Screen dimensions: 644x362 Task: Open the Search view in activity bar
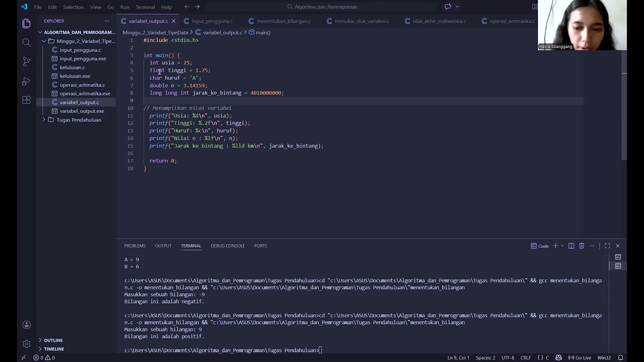pyautogui.click(x=27, y=43)
